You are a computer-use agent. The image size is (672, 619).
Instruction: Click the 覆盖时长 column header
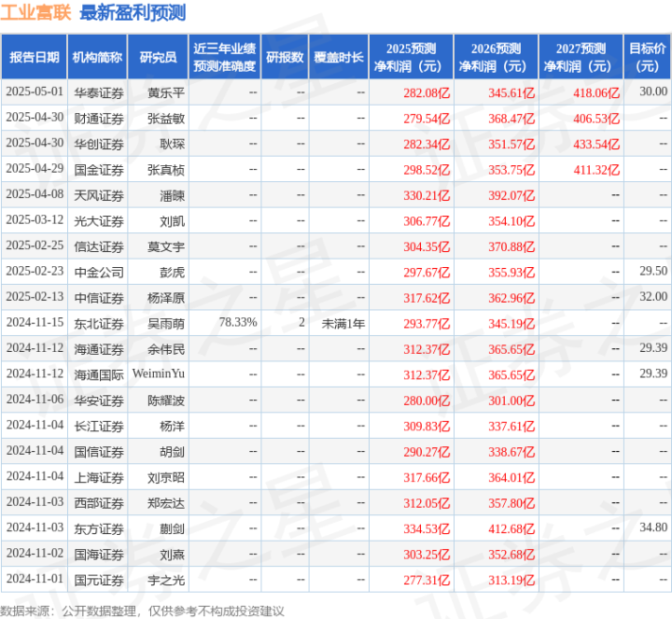pyautogui.click(x=338, y=58)
